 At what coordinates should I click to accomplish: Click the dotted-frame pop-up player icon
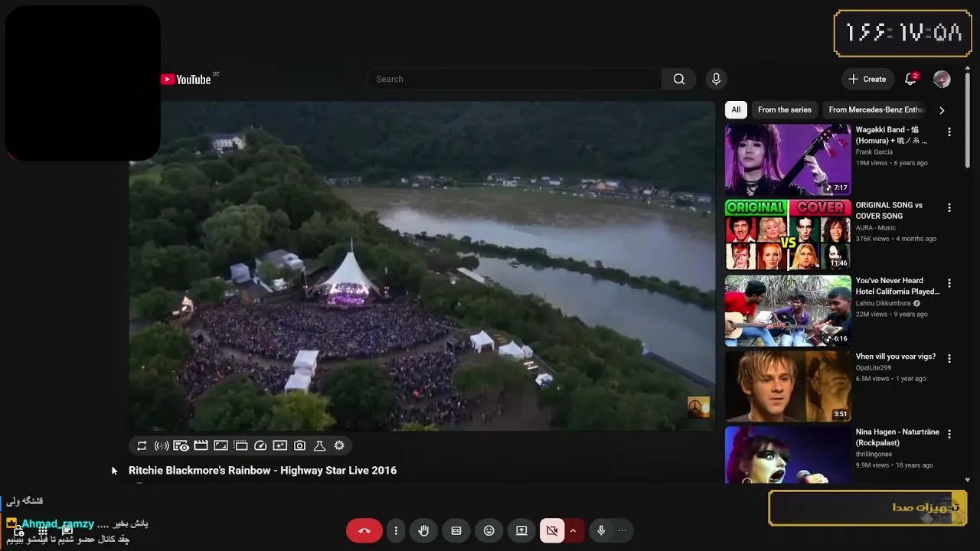tap(240, 445)
